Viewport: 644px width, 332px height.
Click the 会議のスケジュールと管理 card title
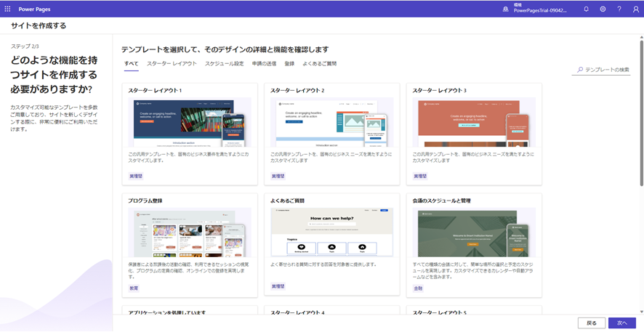click(441, 201)
